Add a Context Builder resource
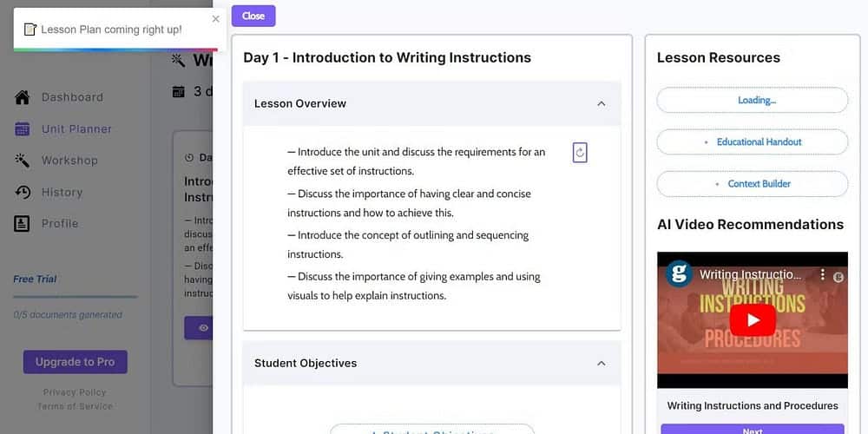Screen dimensions: 868x434 (753, 184)
